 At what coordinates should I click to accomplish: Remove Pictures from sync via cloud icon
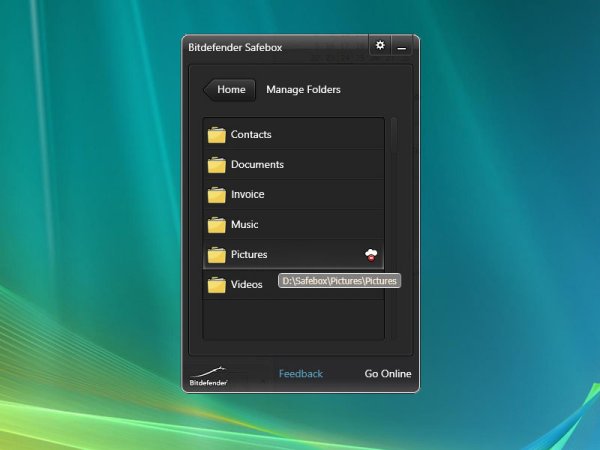tap(371, 255)
